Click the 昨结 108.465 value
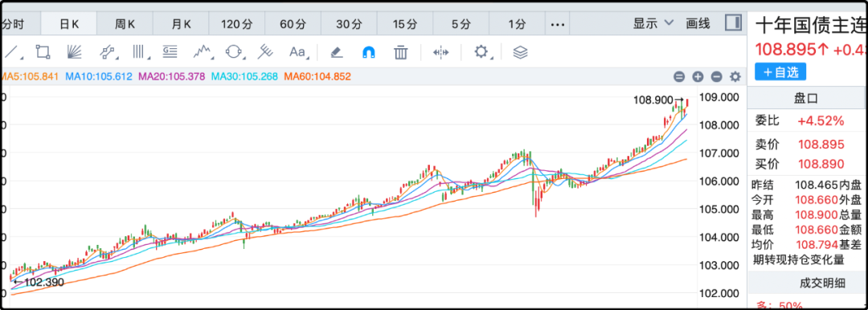Image resolution: width=868 pixels, height=310 pixels. pos(817,185)
